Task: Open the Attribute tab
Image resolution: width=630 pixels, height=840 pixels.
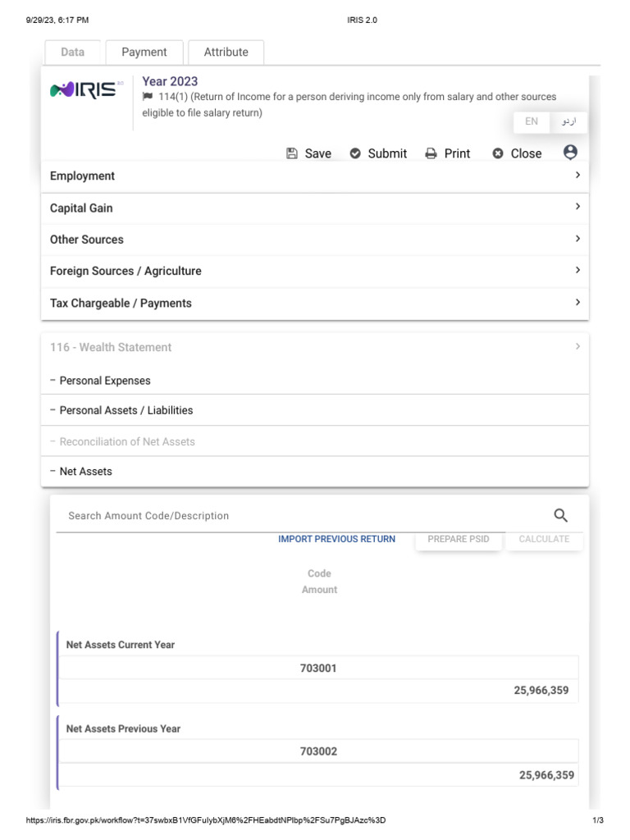Action: pyautogui.click(x=226, y=52)
